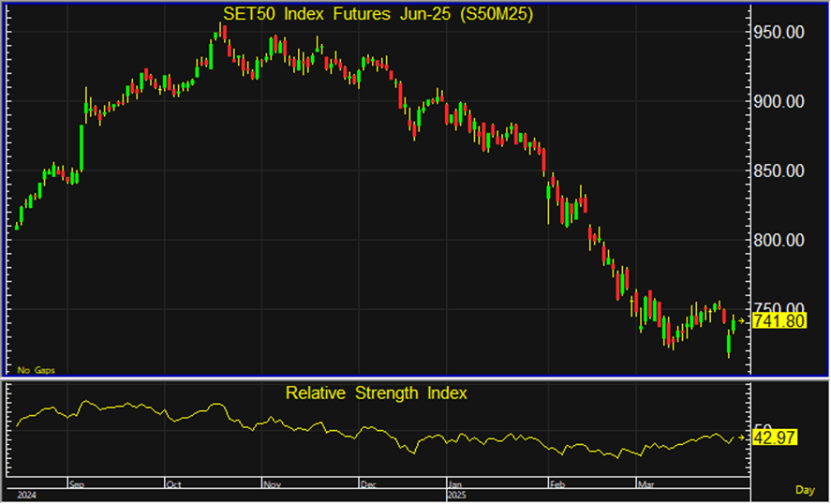The width and height of the screenshot is (831, 504).
Task: Click the 900.00 price axis label
Action: coord(781,102)
